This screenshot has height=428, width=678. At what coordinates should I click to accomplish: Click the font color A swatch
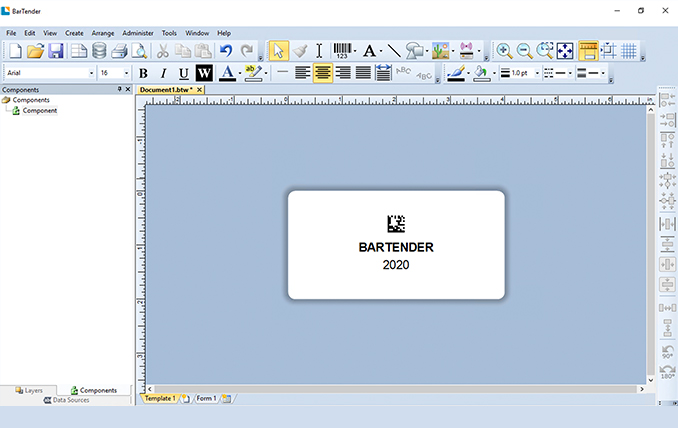tap(227, 73)
